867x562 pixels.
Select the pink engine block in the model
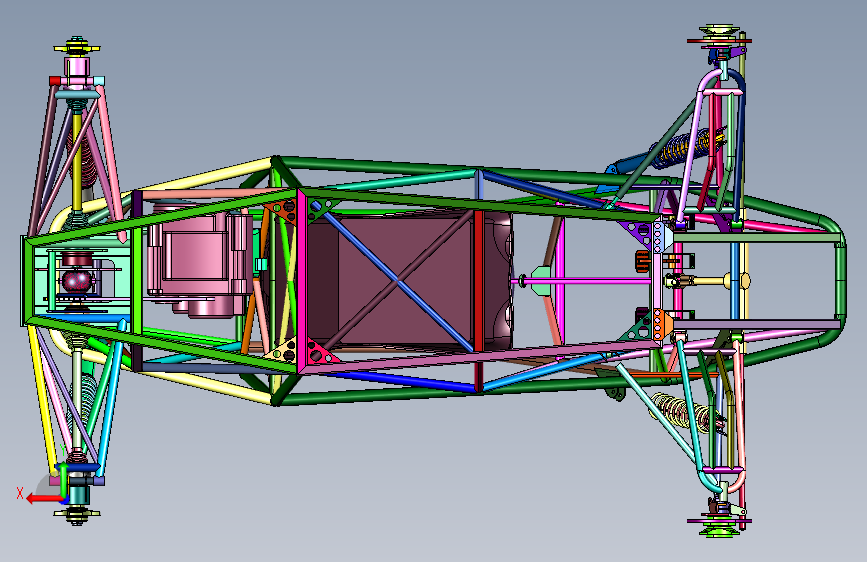pos(196,257)
